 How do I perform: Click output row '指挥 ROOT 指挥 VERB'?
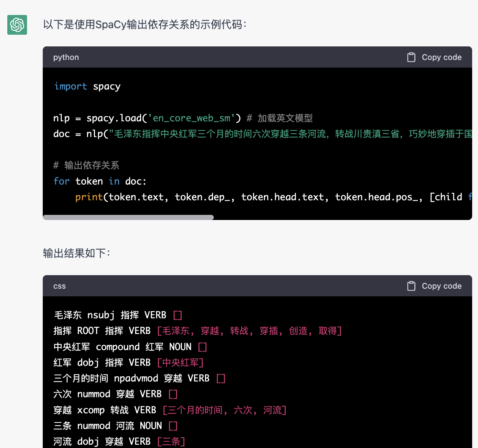198,331
